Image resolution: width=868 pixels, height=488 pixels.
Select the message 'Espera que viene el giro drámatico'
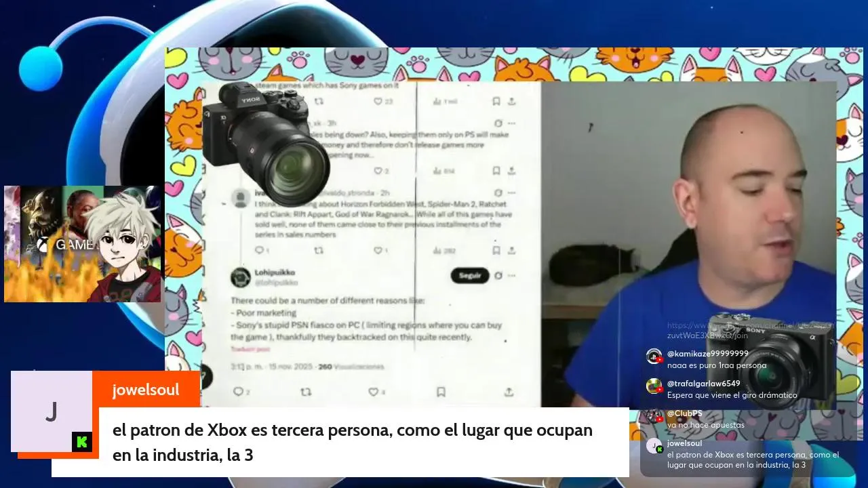point(732,395)
